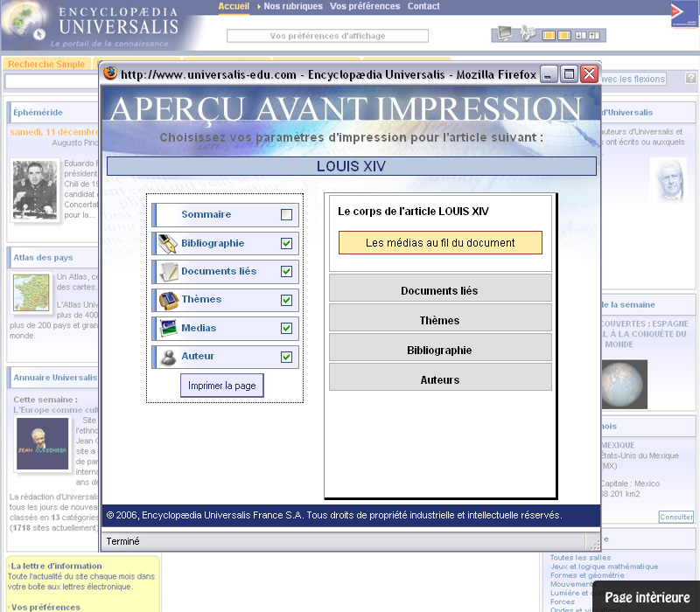
Task: Click the L'Europe comme culture link
Action: [55, 409]
